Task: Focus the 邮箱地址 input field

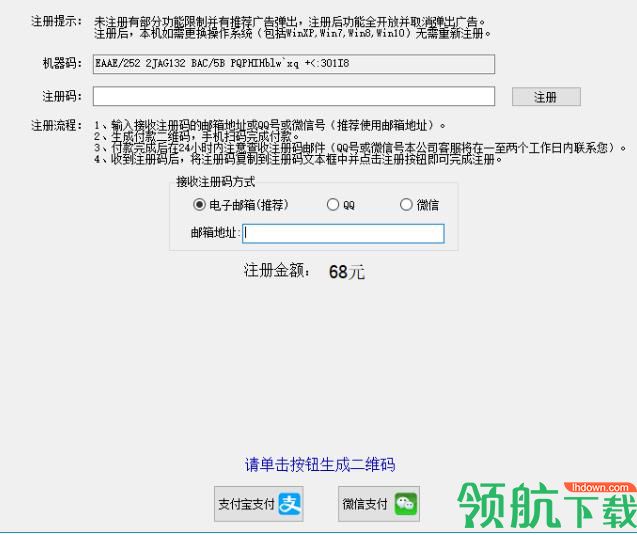Action: point(343,234)
